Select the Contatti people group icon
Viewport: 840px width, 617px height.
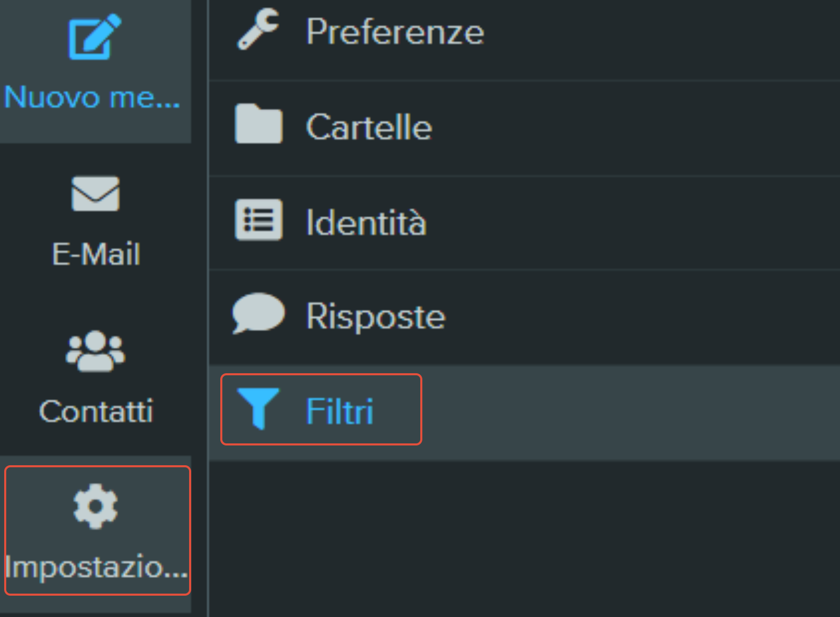pyautogui.click(x=96, y=351)
